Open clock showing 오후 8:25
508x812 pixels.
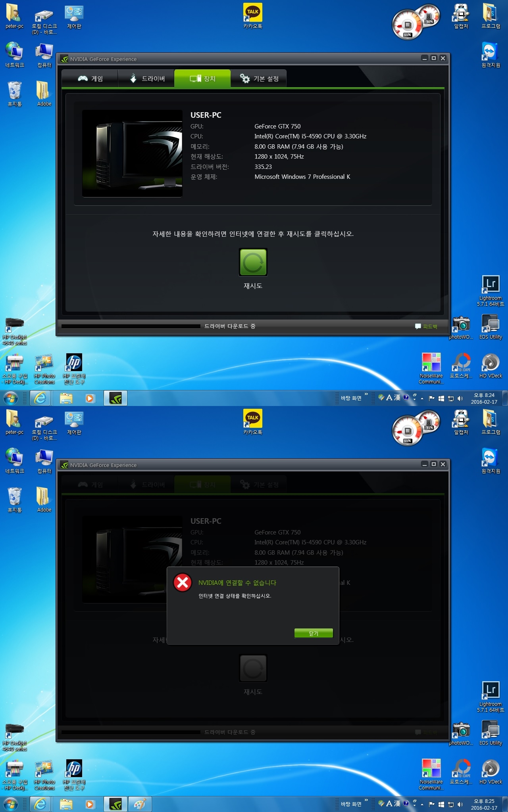pyautogui.click(x=484, y=804)
